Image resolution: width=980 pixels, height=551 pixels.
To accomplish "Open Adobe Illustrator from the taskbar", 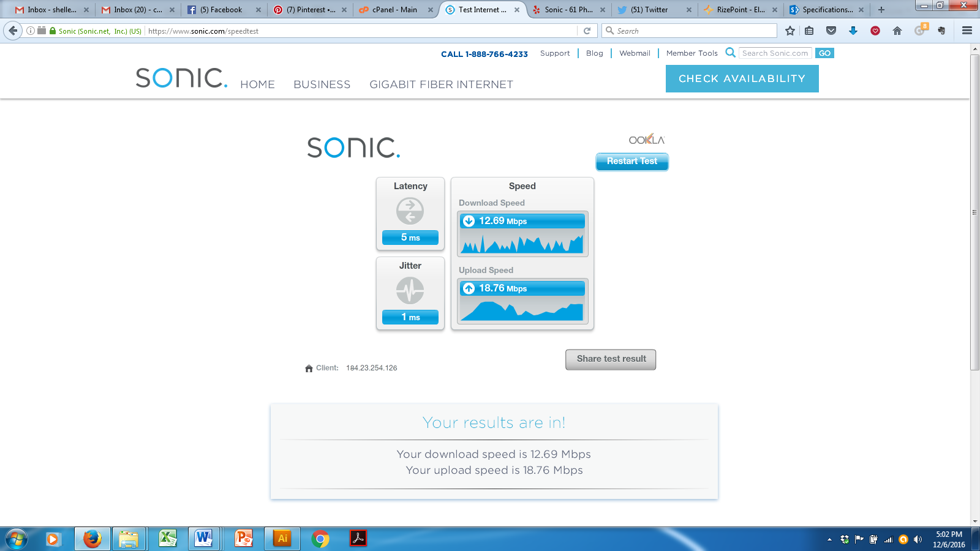I will tap(282, 539).
